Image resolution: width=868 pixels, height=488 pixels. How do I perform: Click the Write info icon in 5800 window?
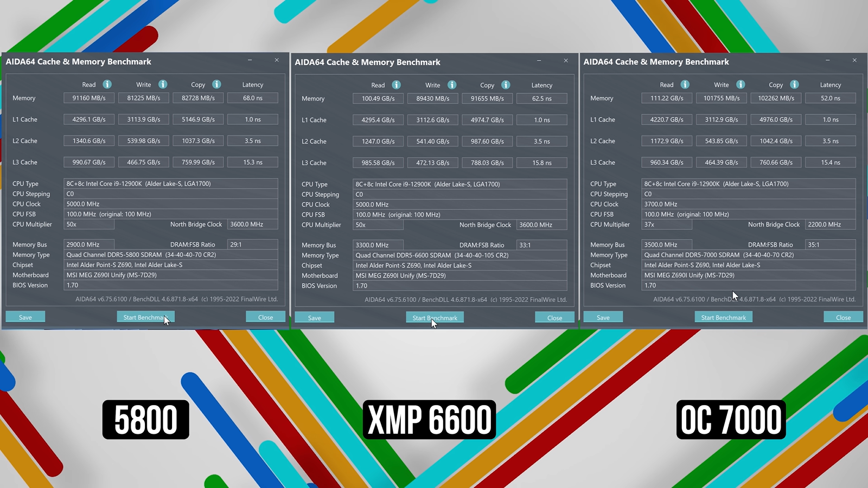tap(163, 84)
